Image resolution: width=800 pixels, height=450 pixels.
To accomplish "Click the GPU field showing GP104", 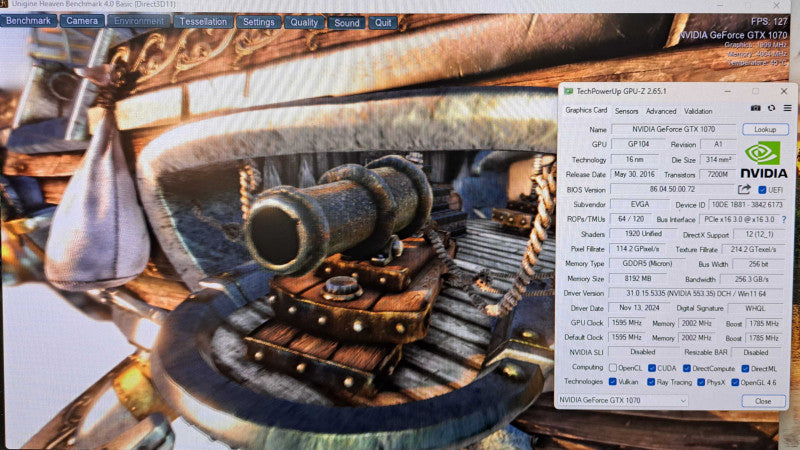I will coord(638,144).
